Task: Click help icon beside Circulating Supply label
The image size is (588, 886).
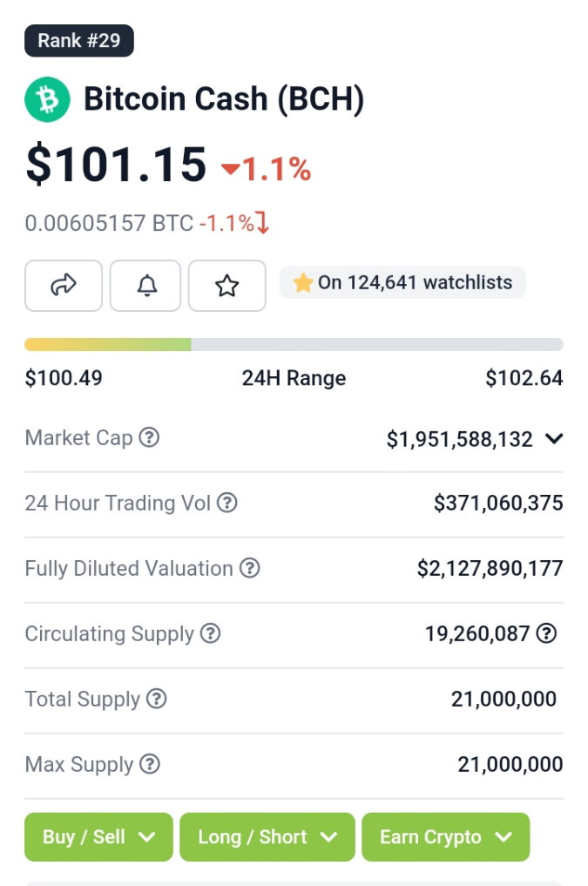Action: [x=211, y=633]
